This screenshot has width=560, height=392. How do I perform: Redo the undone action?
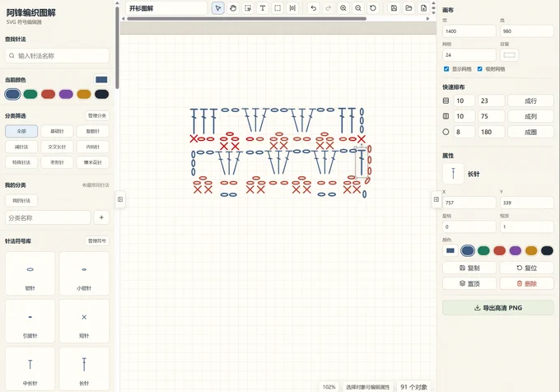coord(329,8)
